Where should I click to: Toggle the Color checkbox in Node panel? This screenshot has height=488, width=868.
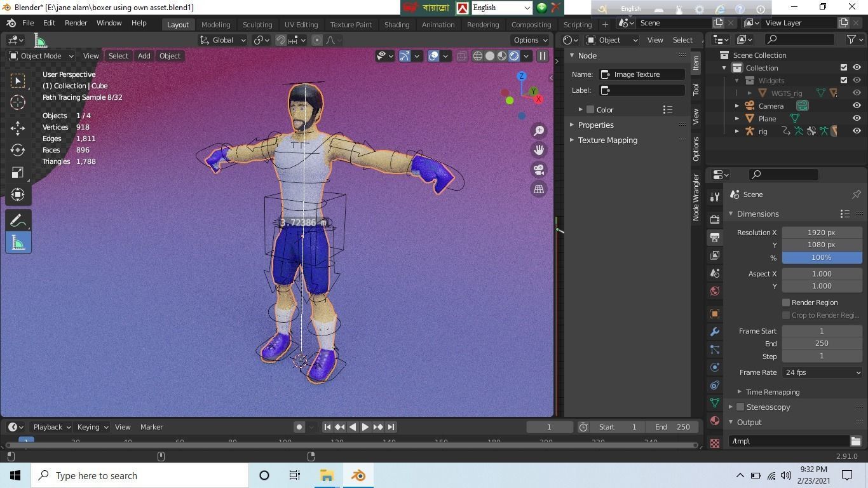point(590,110)
